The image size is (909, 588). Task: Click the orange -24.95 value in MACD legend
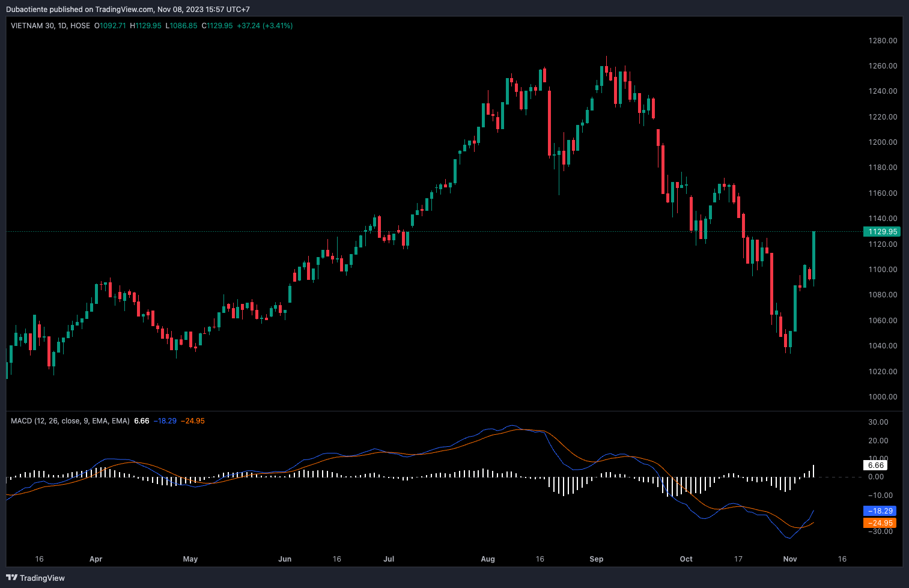click(193, 421)
